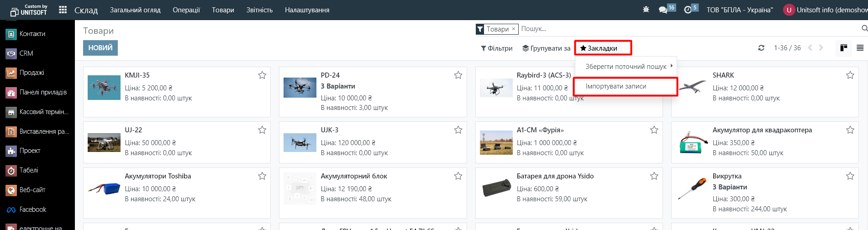Open the messages chat icon
The height and width of the screenshot is (230, 868).
(x=663, y=10)
